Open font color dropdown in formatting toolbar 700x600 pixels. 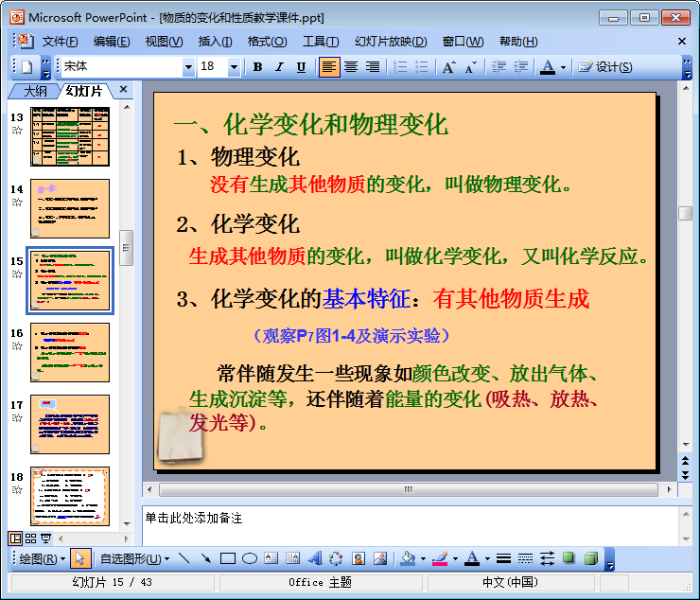(564, 67)
